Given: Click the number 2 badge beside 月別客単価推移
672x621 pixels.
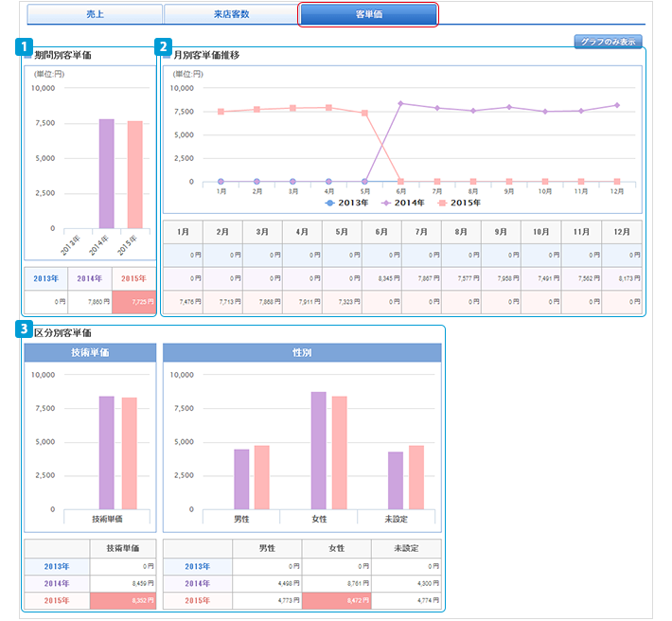Looking at the screenshot, I should click(164, 45).
